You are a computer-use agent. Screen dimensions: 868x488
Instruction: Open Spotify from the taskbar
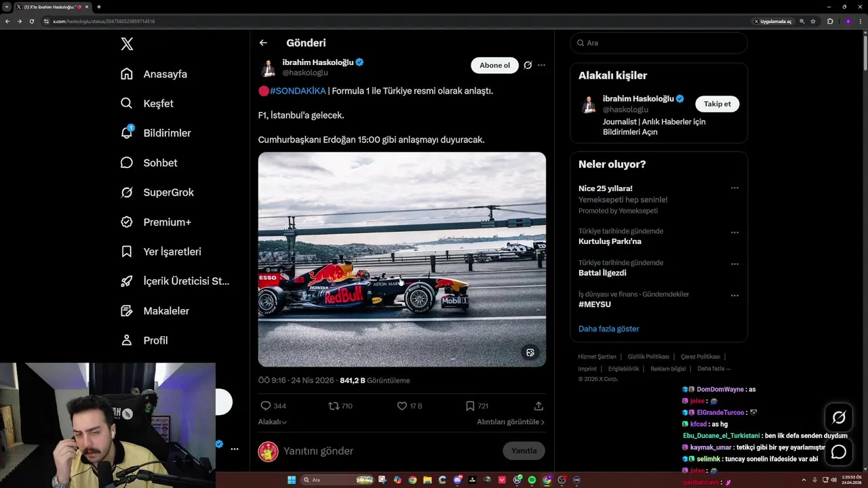pos(532,480)
